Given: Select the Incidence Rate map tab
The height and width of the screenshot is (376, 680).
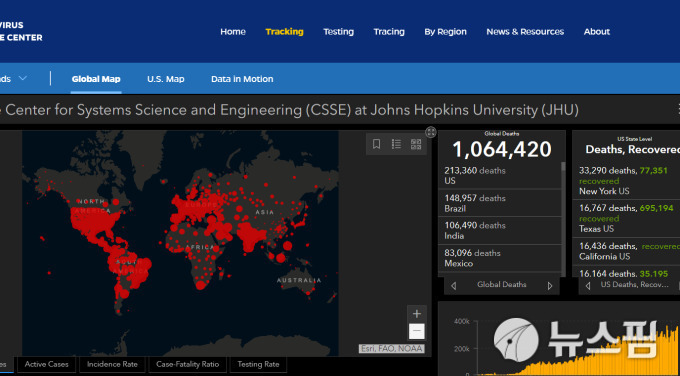Looking at the screenshot, I should 112,364.
